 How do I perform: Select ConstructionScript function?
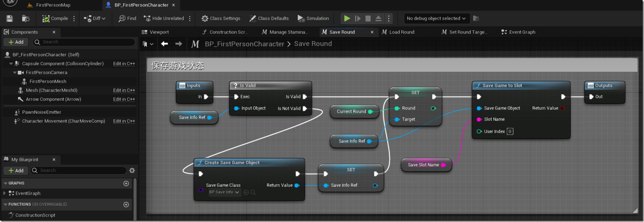tap(35, 215)
